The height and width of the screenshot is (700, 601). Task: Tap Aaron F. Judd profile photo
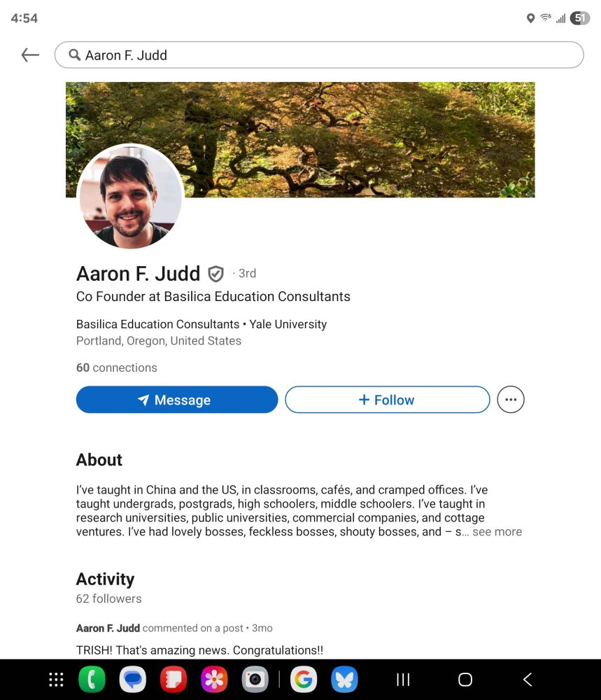[130, 196]
